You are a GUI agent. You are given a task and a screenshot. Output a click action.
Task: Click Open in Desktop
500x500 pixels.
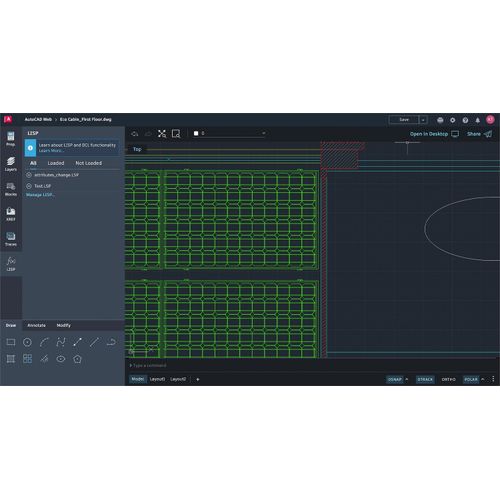pyautogui.click(x=434, y=134)
